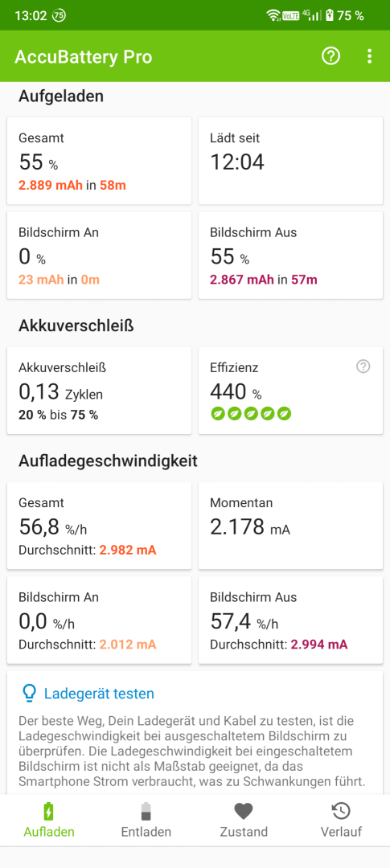Tap the Effizienz help question mark

(x=363, y=366)
